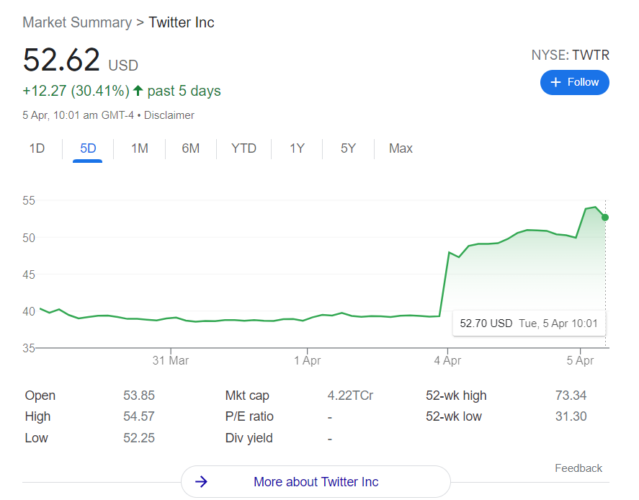Viewport: 639px width, 500px height.
Task: Click the Market Summary breadcrumb
Action: [77, 22]
